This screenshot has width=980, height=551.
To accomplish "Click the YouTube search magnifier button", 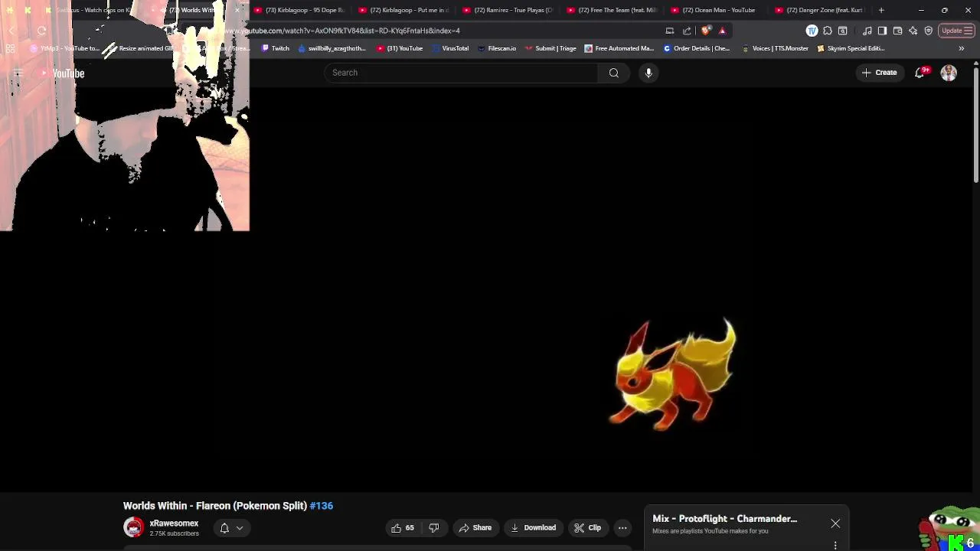I will coord(613,73).
